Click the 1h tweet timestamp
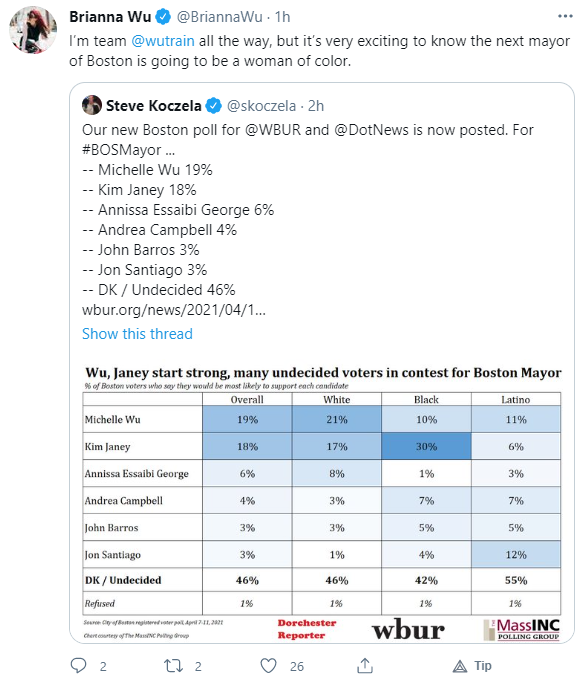Viewport: 583px width, 682px height. click(x=282, y=17)
